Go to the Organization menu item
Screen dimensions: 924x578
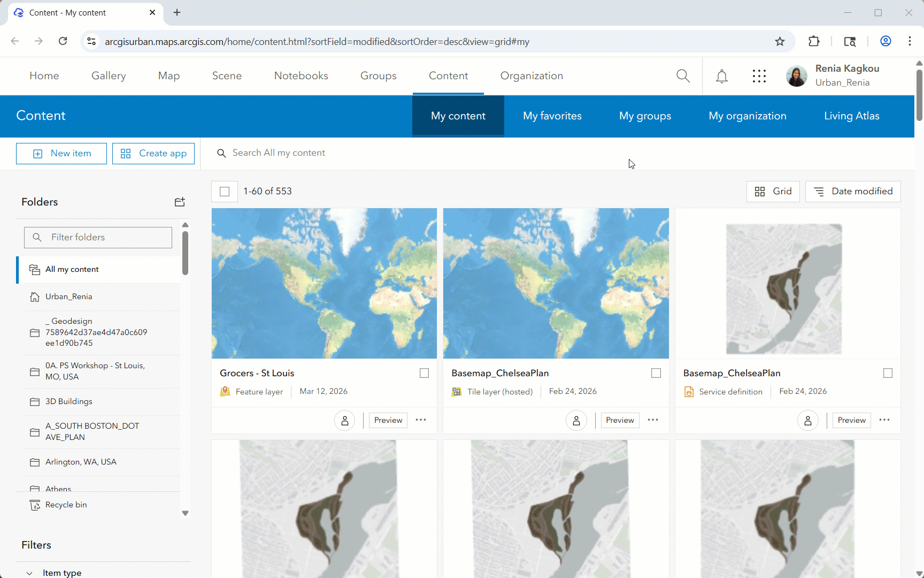tap(532, 76)
